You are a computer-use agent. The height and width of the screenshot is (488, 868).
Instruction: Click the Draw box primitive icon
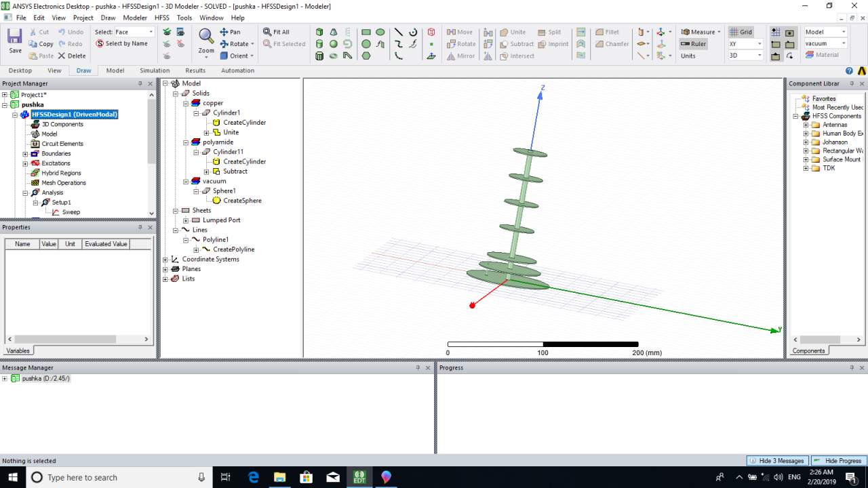tap(319, 32)
